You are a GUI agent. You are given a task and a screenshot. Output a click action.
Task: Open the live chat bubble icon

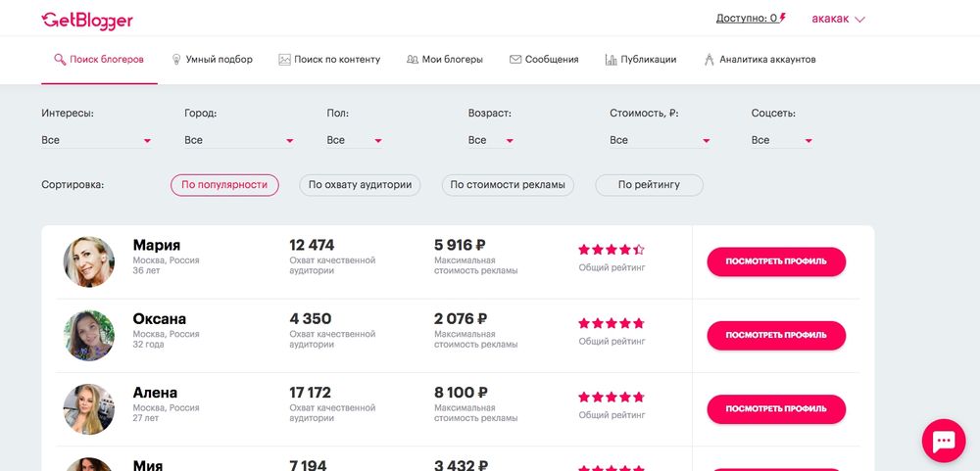943,441
